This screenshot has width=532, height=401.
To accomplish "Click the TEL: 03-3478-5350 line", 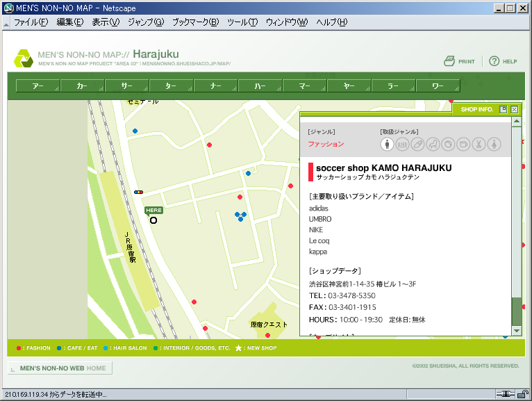I will click(342, 295).
